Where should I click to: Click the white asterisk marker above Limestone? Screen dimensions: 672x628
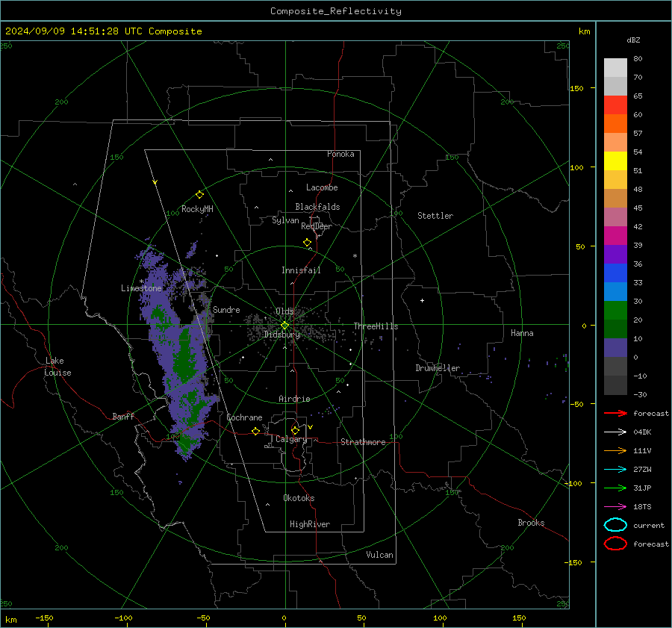tap(141, 282)
